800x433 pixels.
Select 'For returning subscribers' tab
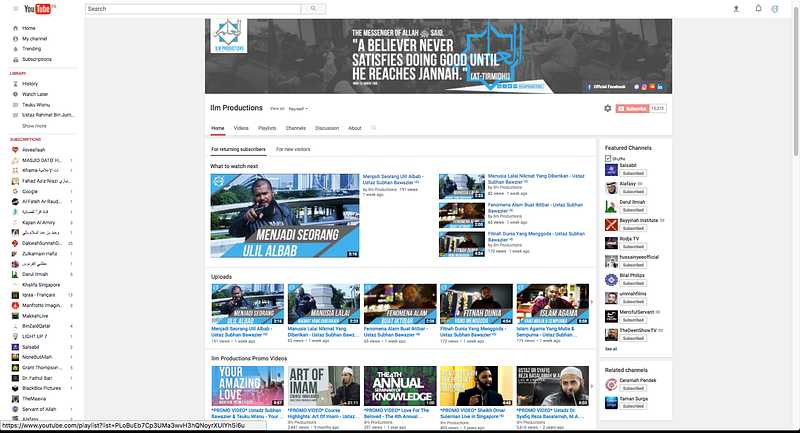(x=238, y=149)
